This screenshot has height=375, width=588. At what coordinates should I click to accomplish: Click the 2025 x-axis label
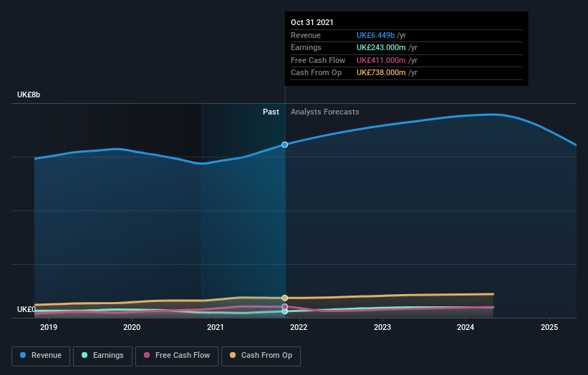549,328
